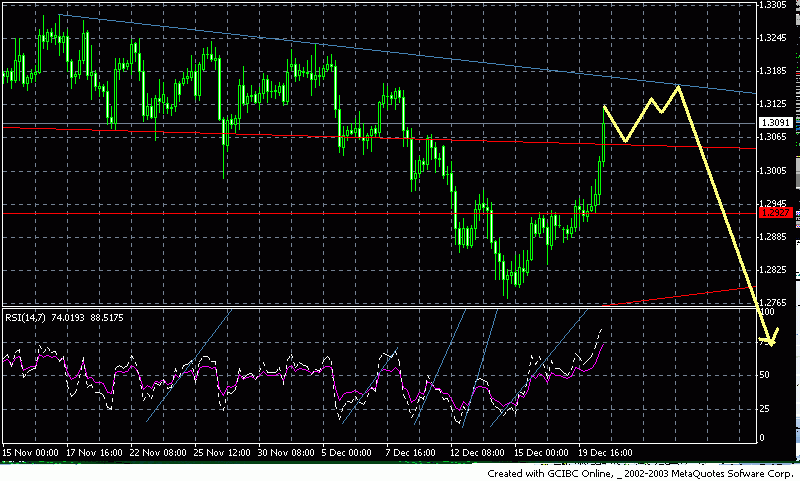Click price axis value 1.3305
This screenshot has height=481, width=800.
(772, 5)
